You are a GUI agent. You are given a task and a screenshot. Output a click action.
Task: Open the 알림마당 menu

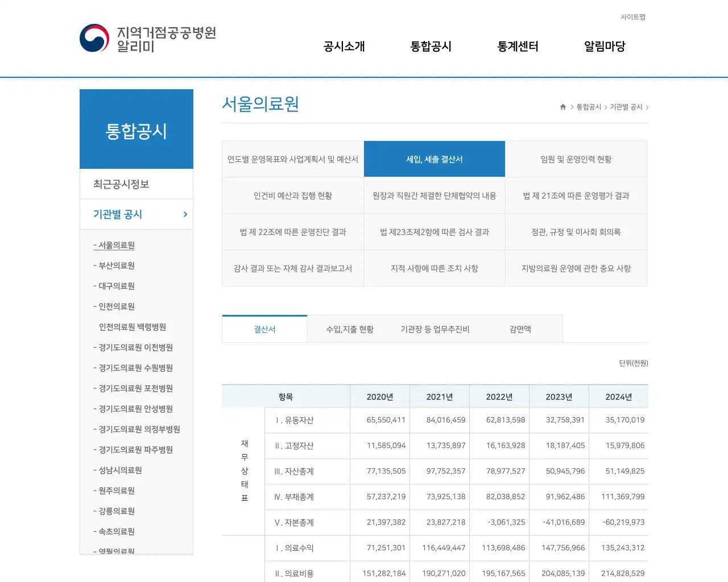pyautogui.click(x=604, y=47)
